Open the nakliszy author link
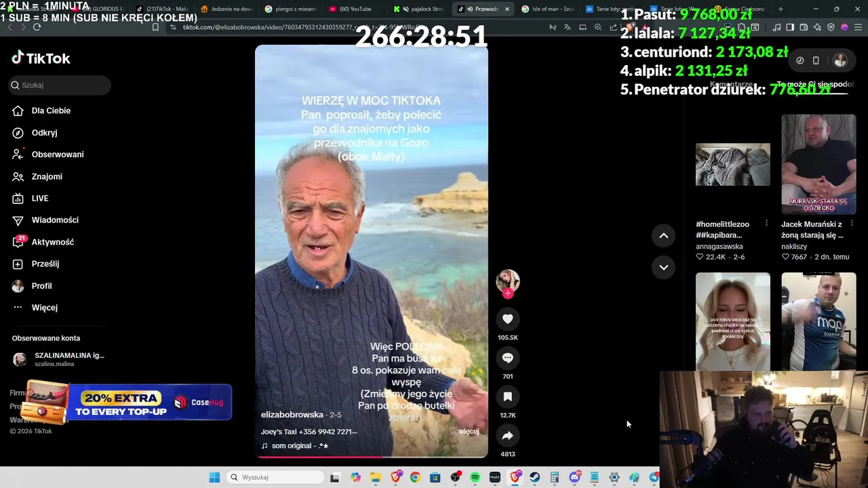Screen dimensions: 868x488 (794, 247)
